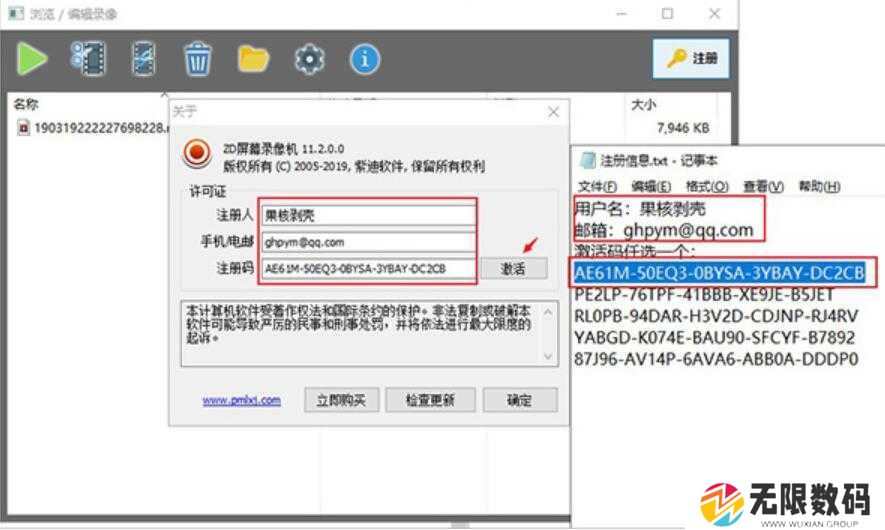Open Notepad 文件(F) menu
885x530 pixels.
click(598, 186)
